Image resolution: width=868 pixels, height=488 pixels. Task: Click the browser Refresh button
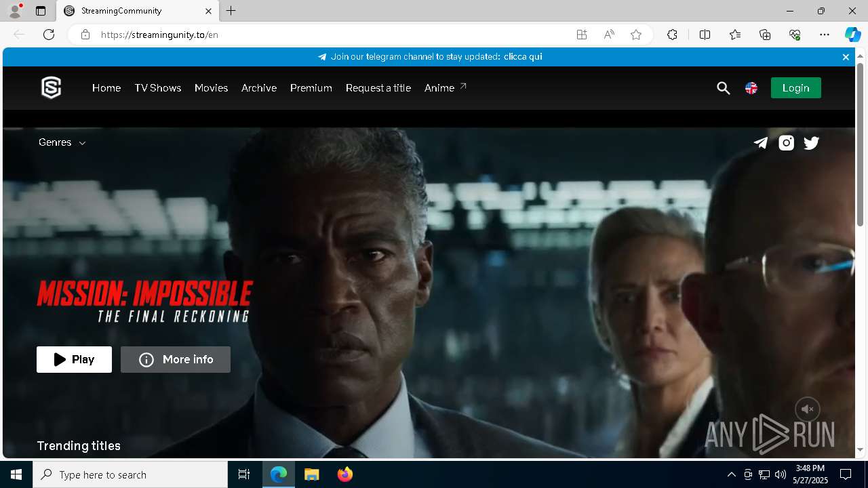pyautogui.click(x=49, y=35)
